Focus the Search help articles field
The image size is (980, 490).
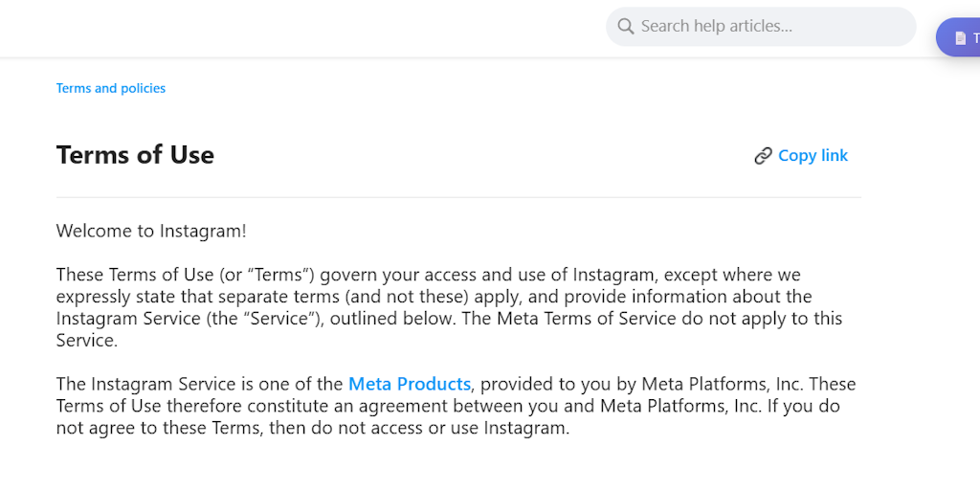point(766,26)
